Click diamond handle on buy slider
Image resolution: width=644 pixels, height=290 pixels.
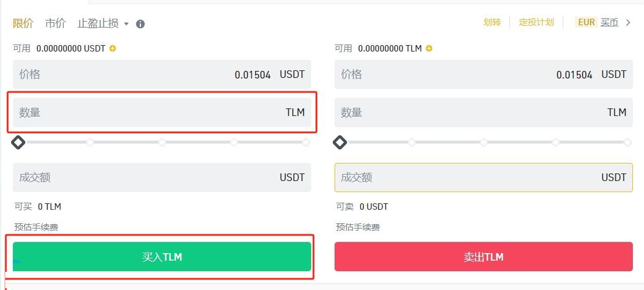(x=18, y=142)
